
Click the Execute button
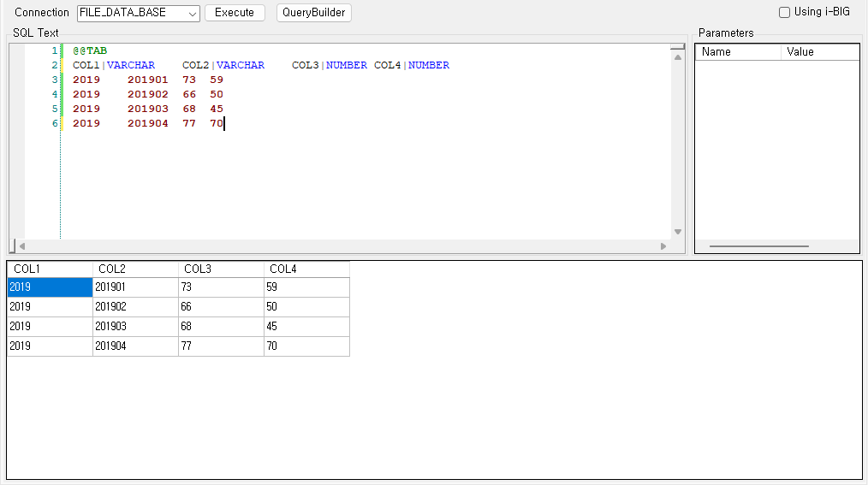(235, 13)
